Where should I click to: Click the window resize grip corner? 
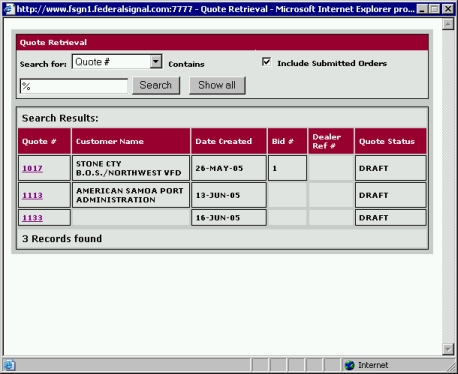pos(451,367)
